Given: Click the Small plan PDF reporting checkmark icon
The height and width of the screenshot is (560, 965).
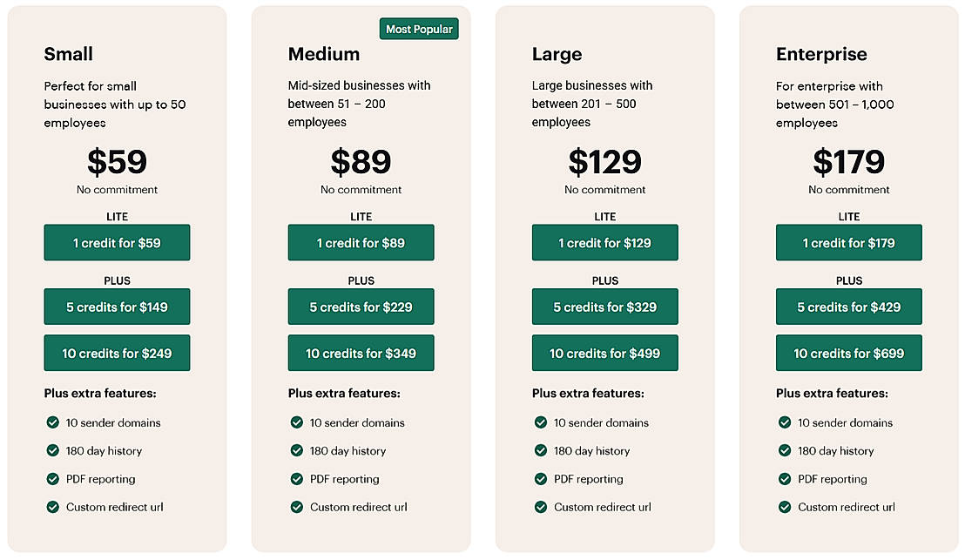Looking at the screenshot, I should click(53, 479).
